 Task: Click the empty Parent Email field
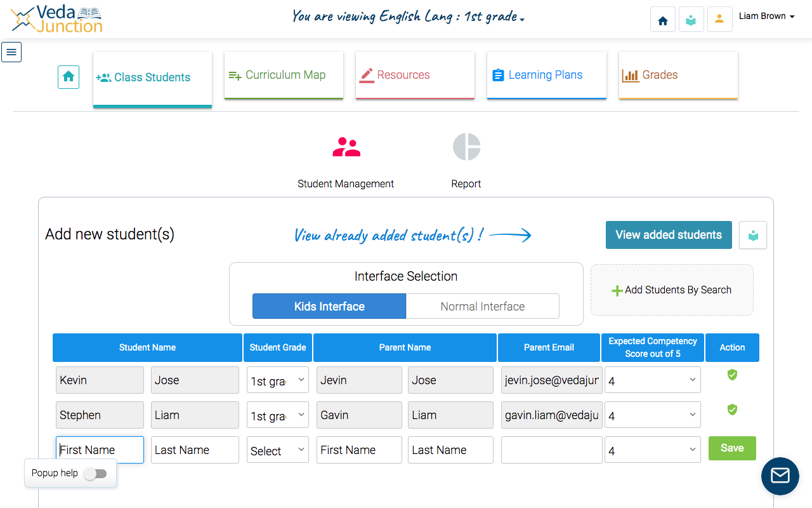click(551, 450)
